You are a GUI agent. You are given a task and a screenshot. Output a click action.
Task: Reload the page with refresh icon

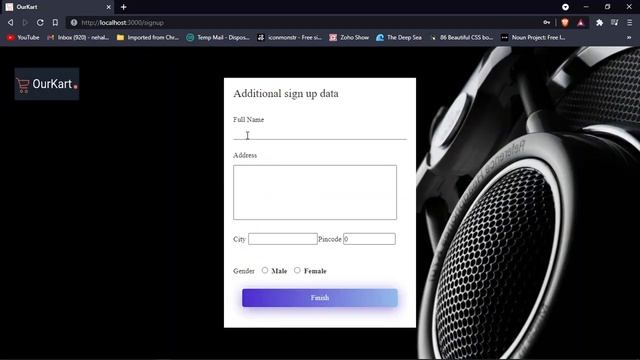[40, 22]
